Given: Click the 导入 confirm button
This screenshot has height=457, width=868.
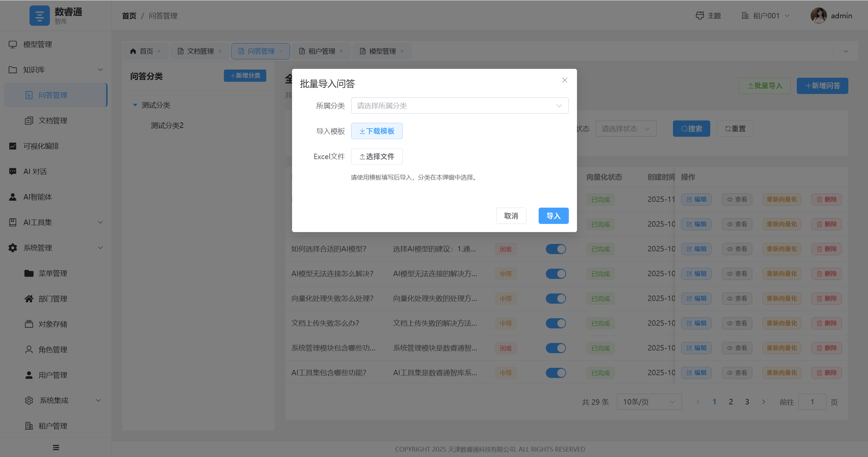Looking at the screenshot, I should [x=554, y=216].
